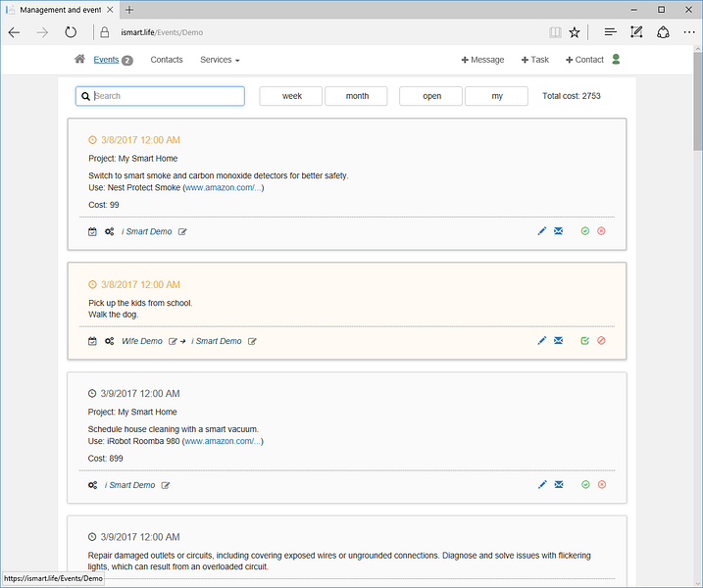Add a new Message

coord(482,60)
